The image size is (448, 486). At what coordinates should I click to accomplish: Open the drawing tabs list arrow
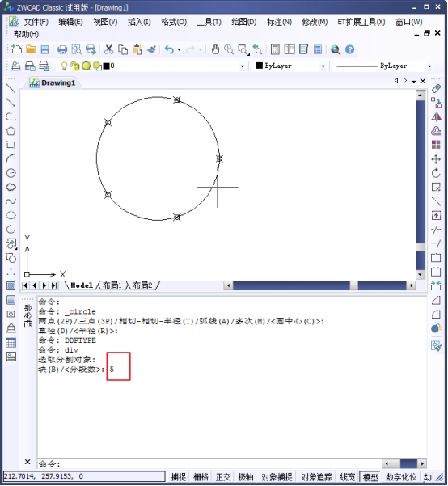pyautogui.click(x=413, y=82)
